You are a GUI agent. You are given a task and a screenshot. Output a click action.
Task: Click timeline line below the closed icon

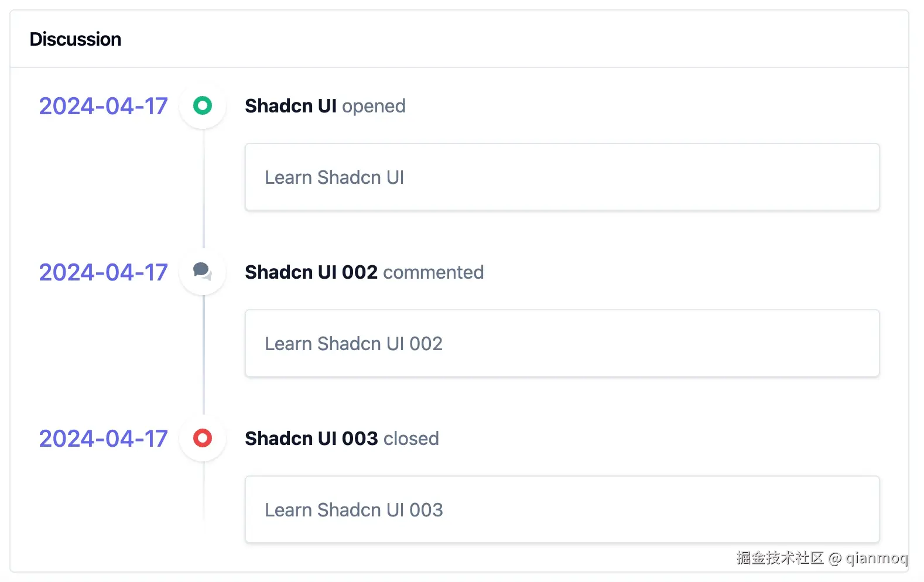coord(203,491)
